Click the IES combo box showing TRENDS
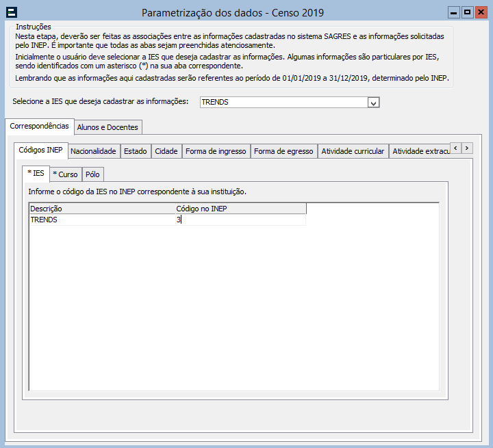 tap(283, 103)
